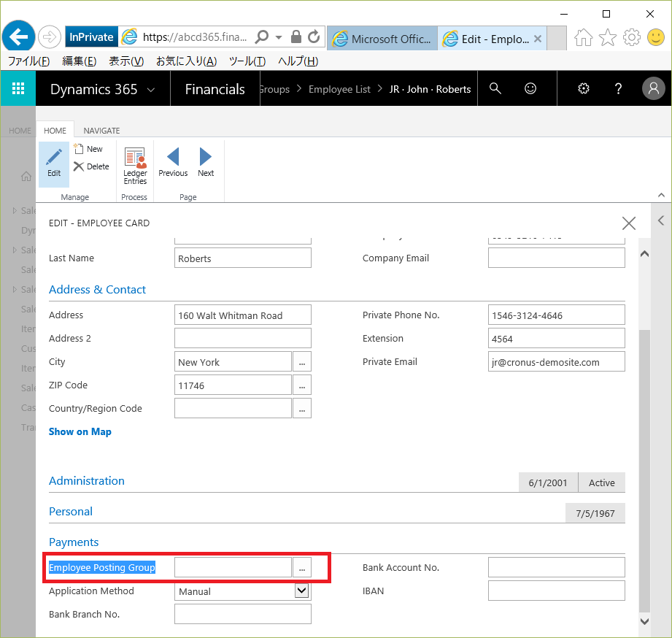Click the Last Name input field
This screenshot has height=638, width=672.
point(242,258)
